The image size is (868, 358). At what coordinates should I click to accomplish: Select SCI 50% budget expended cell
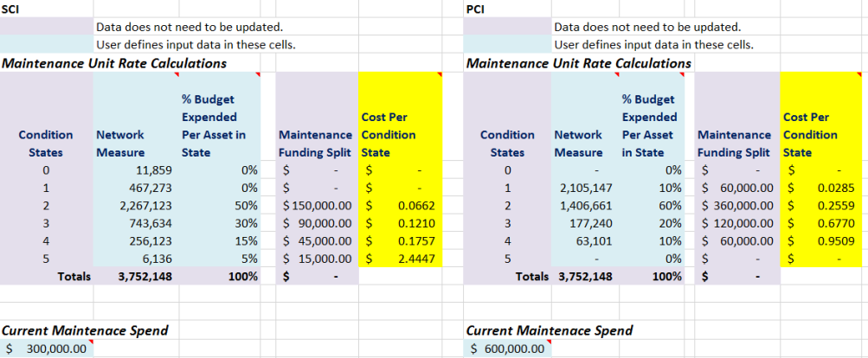(220, 205)
